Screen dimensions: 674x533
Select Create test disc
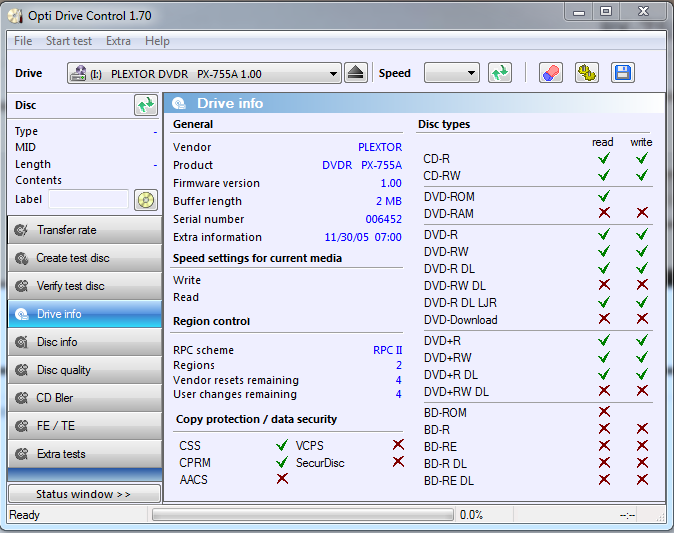[85, 258]
